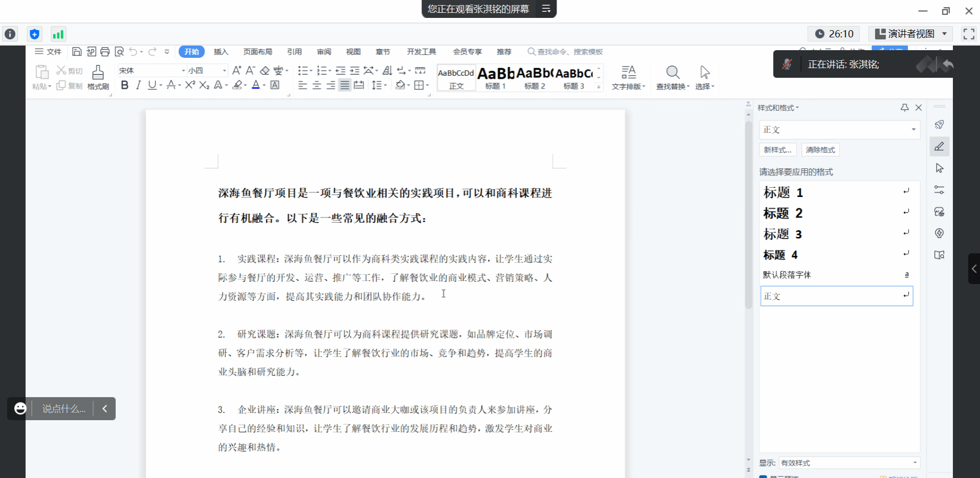Open Find and Replace (查找替换) tool

pyautogui.click(x=673, y=77)
